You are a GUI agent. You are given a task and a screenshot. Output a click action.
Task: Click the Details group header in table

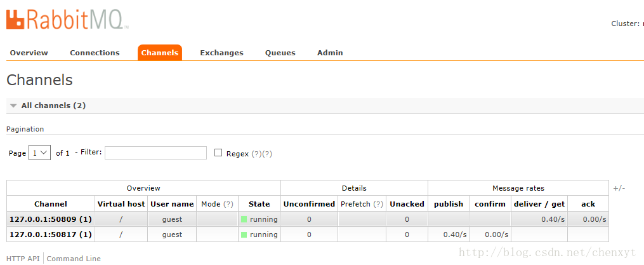point(354,188)
